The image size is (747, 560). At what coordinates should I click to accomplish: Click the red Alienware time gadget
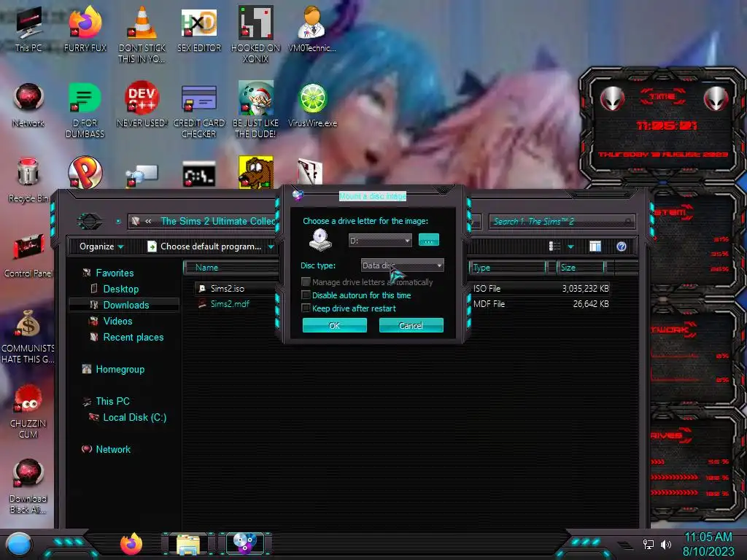click(x=662, y=125)
